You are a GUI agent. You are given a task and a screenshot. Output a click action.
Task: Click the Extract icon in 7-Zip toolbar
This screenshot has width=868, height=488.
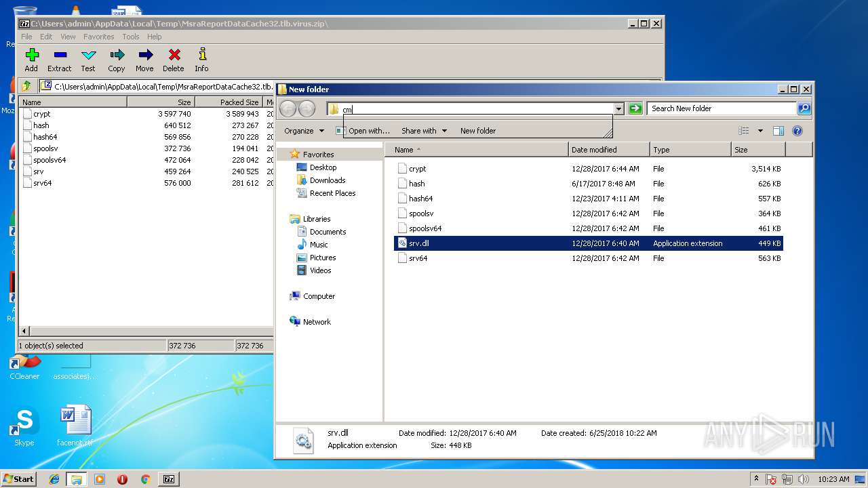pyautogui.click(x=60, y=60)
